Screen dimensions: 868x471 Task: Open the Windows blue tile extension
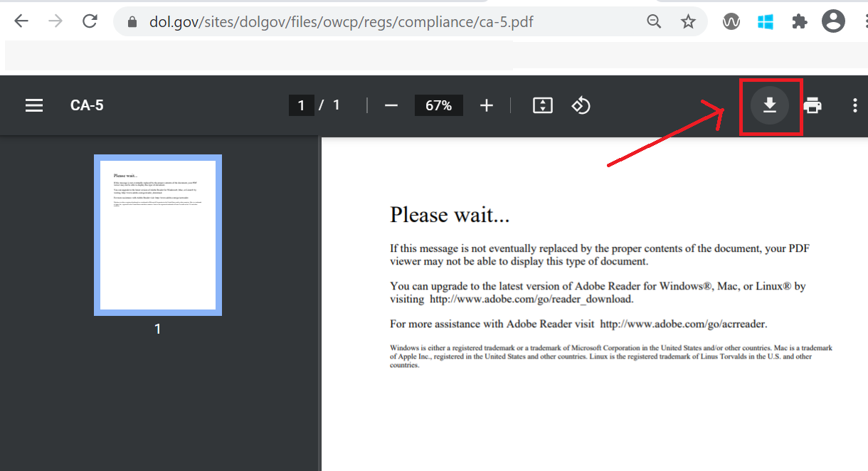(x=765, y=21)
